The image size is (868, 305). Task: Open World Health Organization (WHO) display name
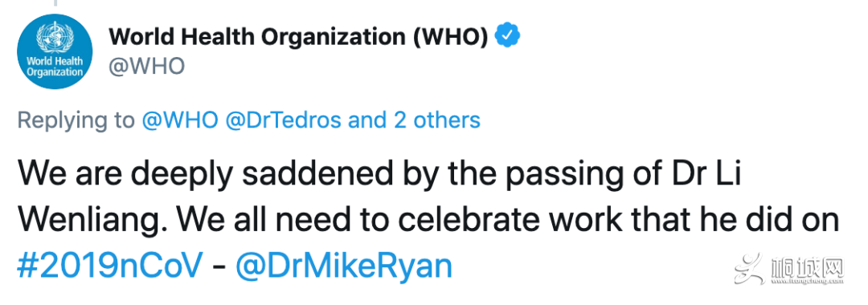298,38
